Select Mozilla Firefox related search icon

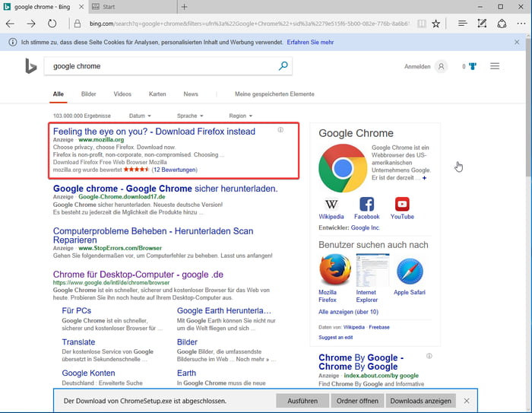coord(335,270)
